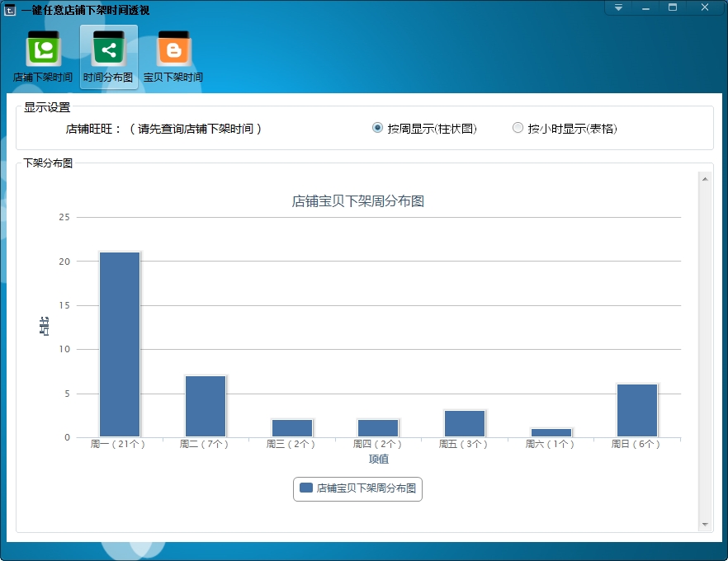Screen dimensions: 728x561
Task: Click y-axis value 20
Action: [64, 262]
